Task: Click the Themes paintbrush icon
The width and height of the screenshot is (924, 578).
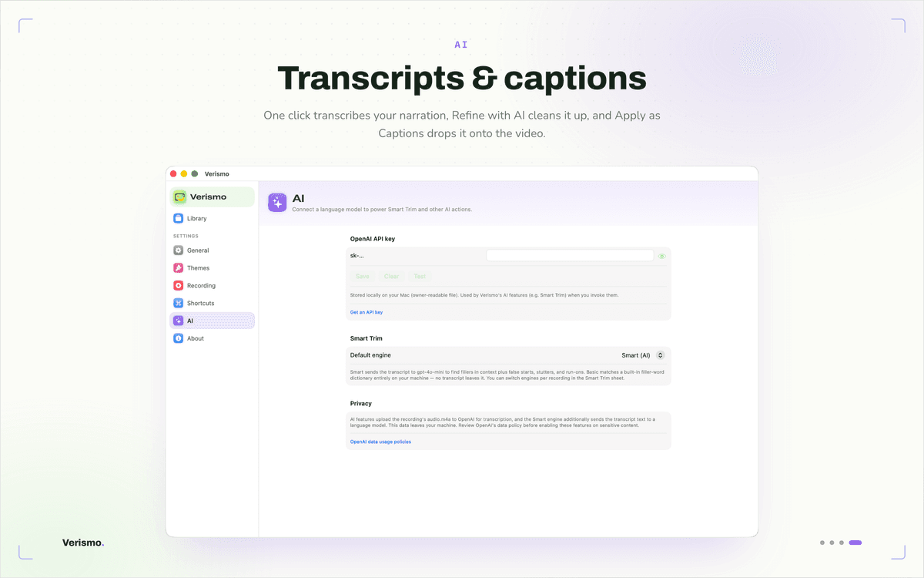Action: point(179,268)
